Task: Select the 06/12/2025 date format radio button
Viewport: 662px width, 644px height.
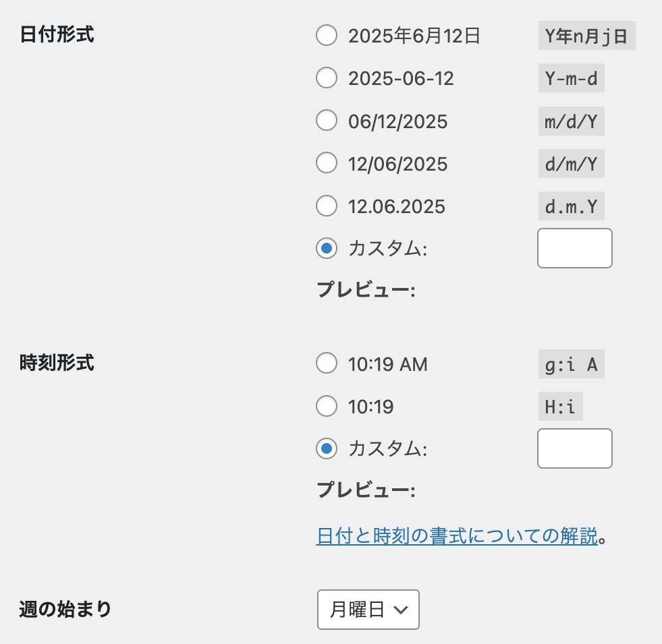Action: (x=327, y=121)
